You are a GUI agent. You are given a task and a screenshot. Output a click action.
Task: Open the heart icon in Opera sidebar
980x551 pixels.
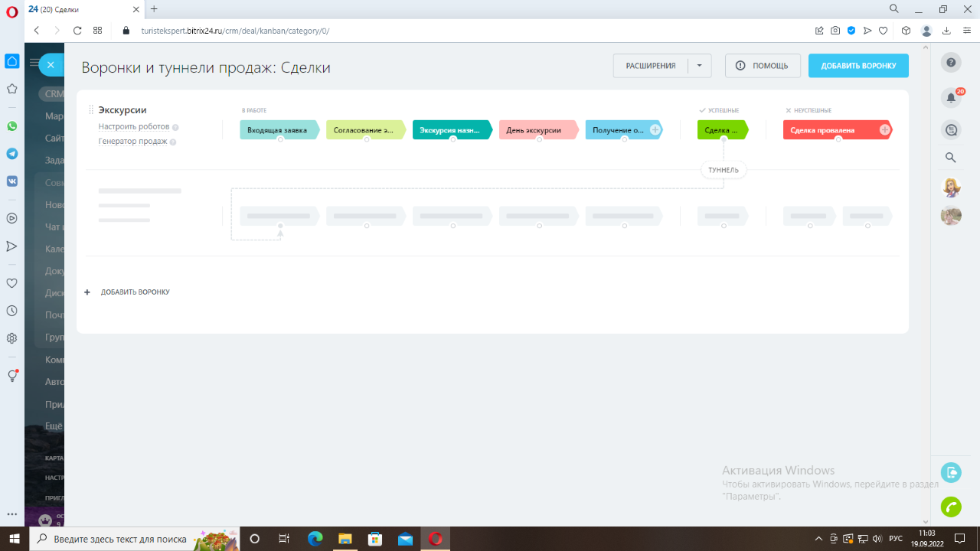tap(11, 283)
